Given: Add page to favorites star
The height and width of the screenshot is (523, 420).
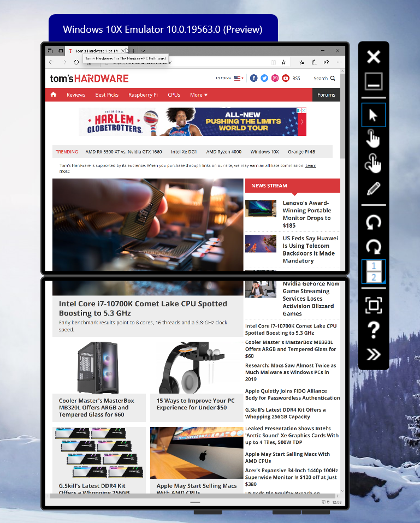Looking at the screenshot, I should coord(283,62).
